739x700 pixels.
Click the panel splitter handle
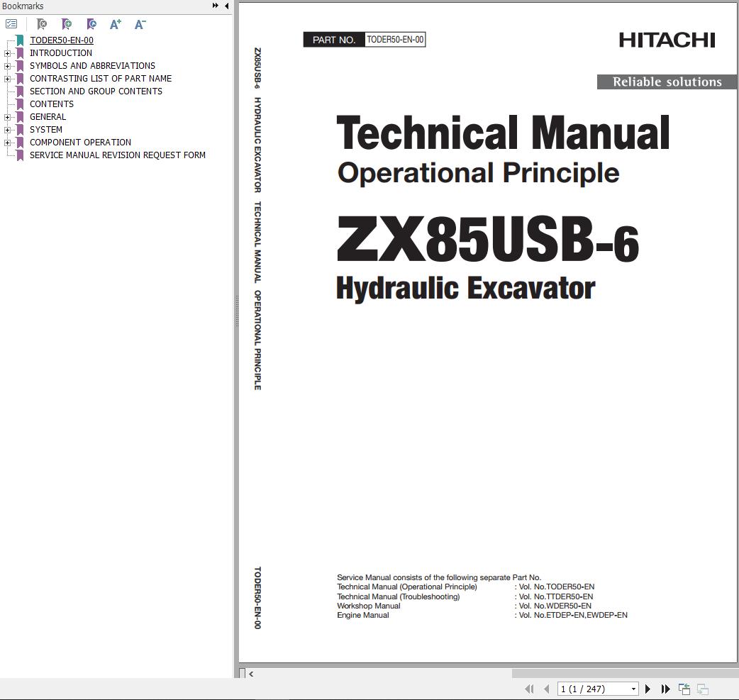click(x=237, y=311)
